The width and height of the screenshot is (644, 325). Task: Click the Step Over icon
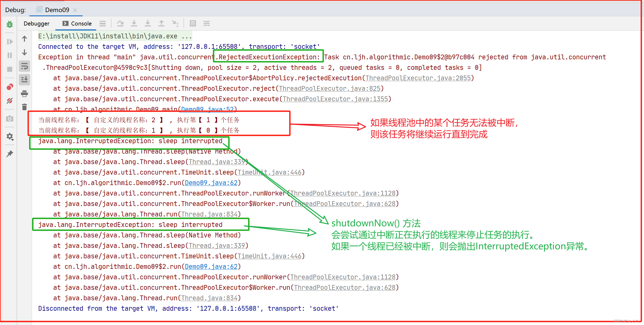pos(120,24)
